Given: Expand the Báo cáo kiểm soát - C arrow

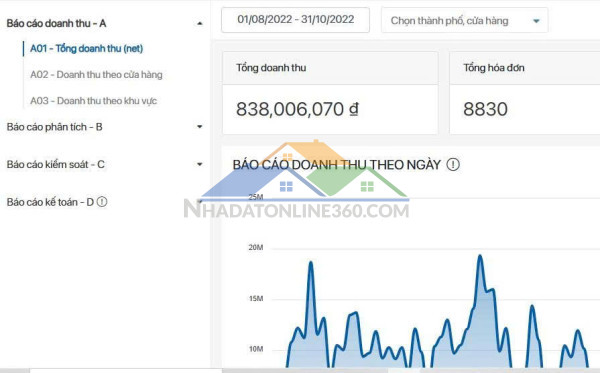Looking at the screenshot, I should click(x=199, y=165).
